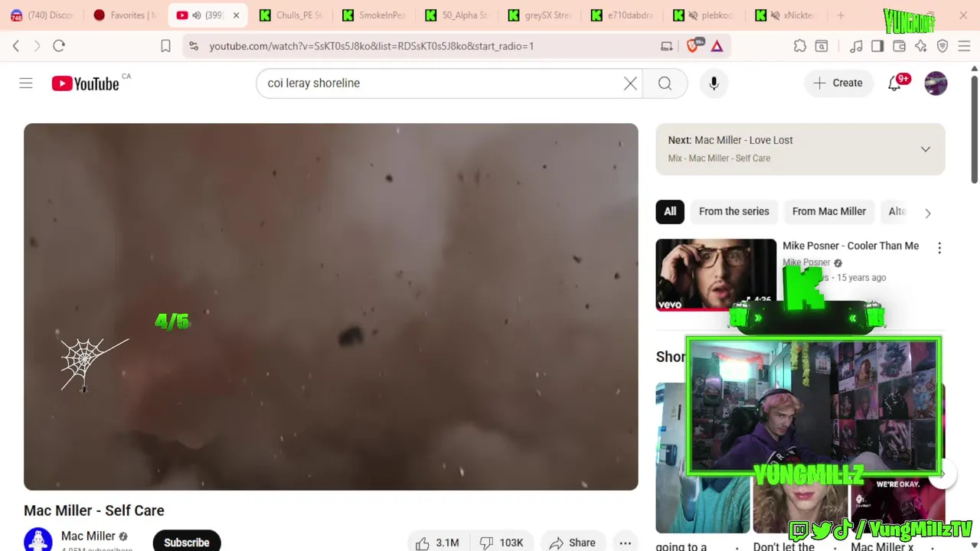Switch to the Chulls_PE tab

click(292, 15)
